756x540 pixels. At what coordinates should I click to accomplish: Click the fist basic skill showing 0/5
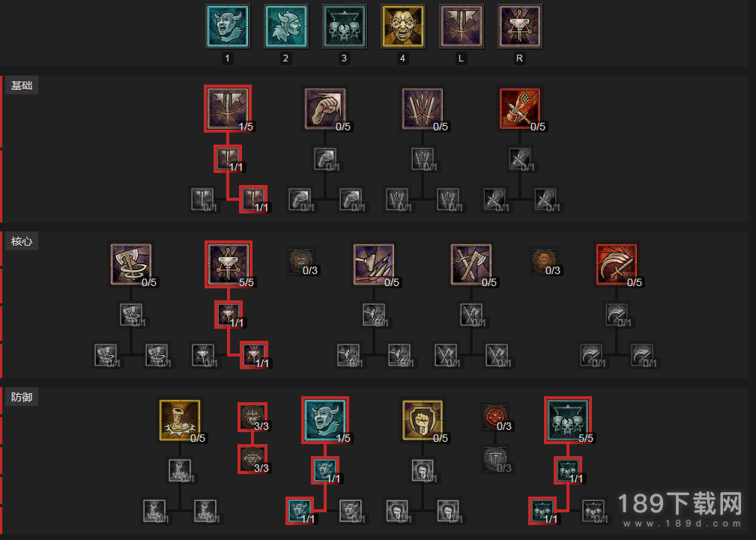(325, 109)
